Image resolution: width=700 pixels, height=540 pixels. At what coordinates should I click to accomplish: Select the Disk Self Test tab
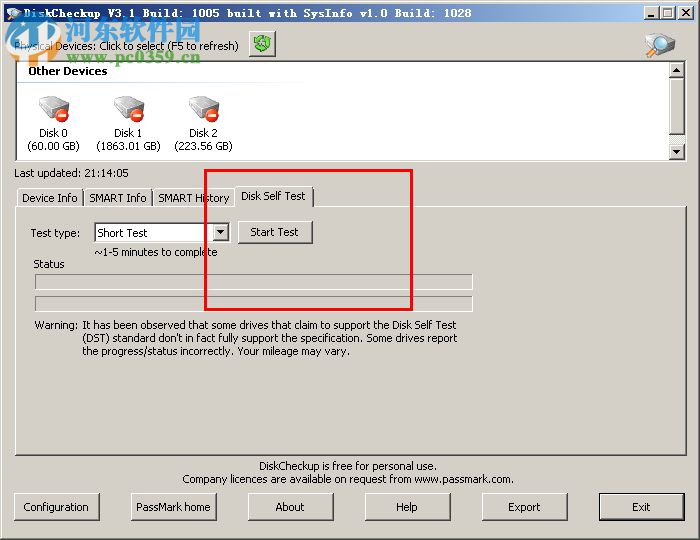coord(274,196)
